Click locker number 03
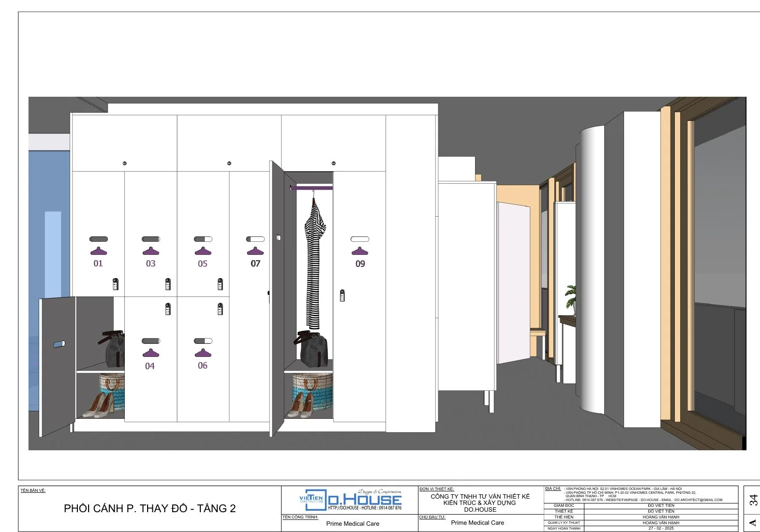 point(150,264)
